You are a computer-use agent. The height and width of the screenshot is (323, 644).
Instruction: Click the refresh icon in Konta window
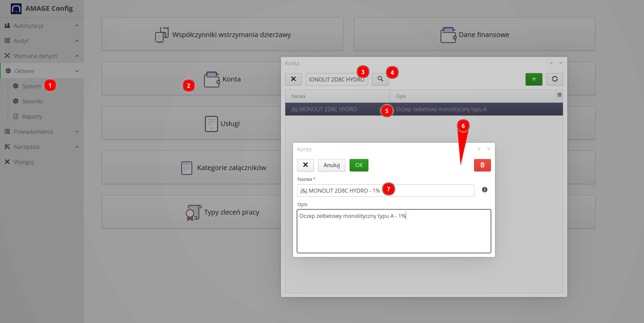(554, 79)
